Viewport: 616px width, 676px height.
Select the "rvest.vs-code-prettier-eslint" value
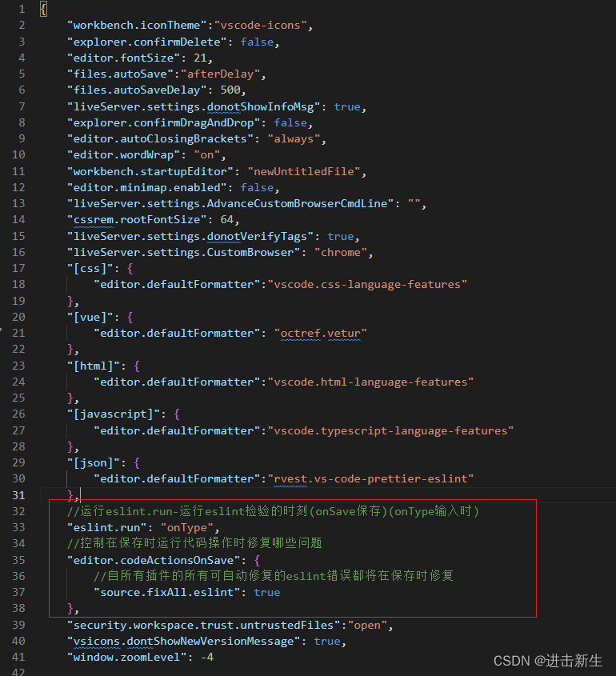tap(370, 479)
